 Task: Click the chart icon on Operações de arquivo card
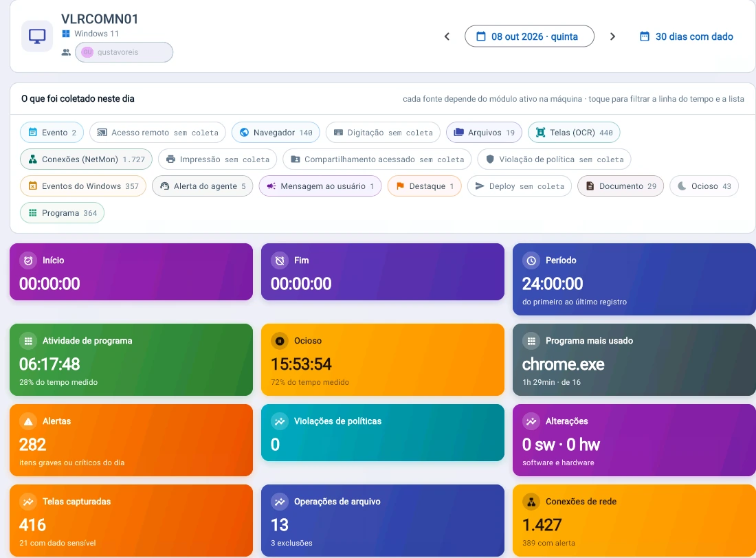[280, 502]
